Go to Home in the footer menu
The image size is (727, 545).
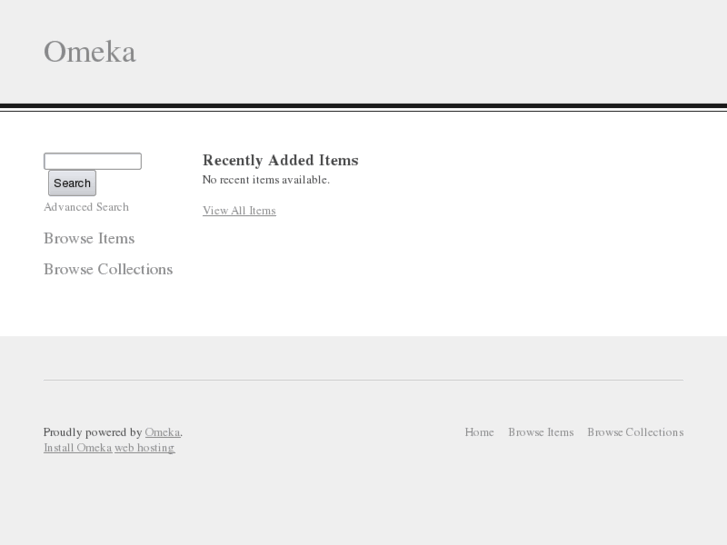[x=479, y=432]
